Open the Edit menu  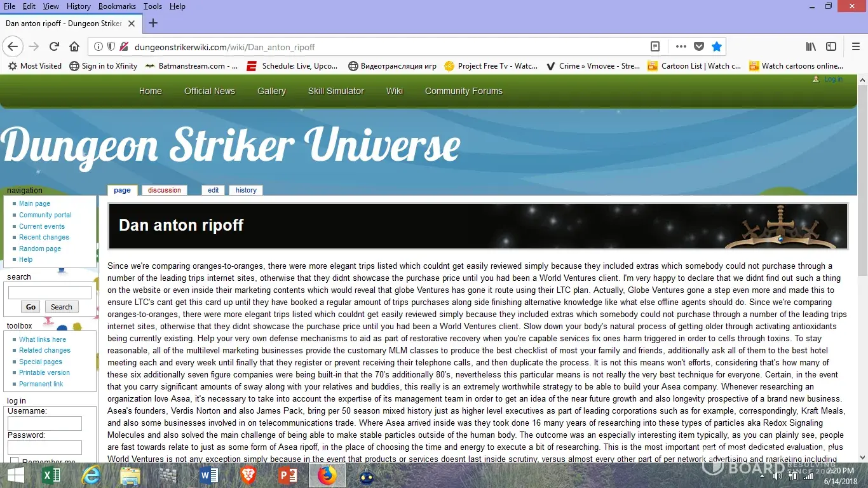pos(29,6)
